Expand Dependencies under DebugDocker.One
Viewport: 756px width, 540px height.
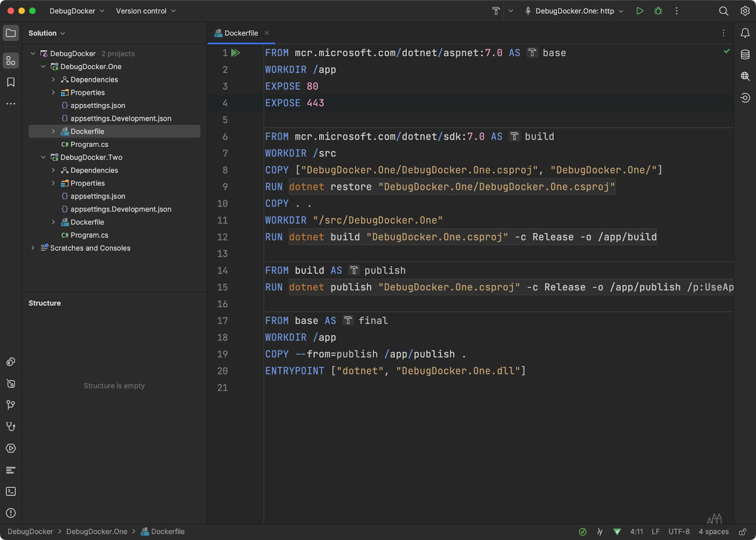53,79
